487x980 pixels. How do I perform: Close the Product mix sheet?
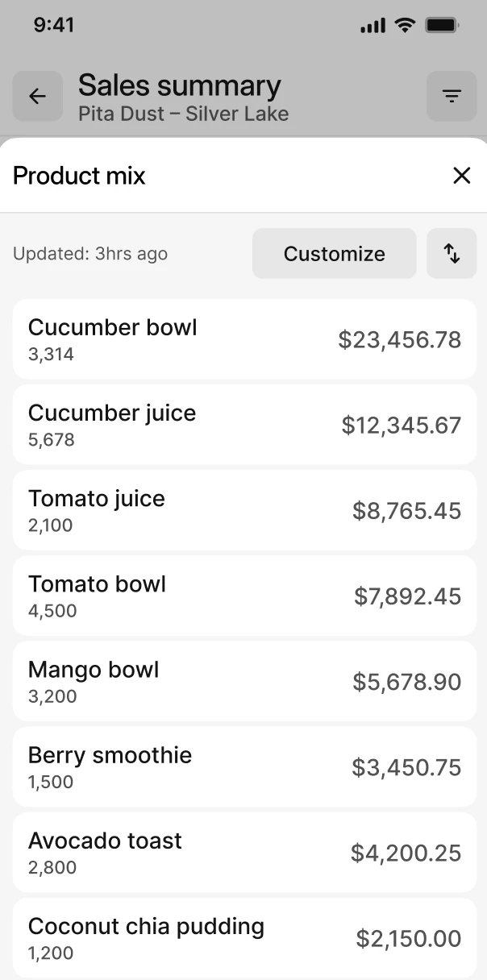coord(461,176)
